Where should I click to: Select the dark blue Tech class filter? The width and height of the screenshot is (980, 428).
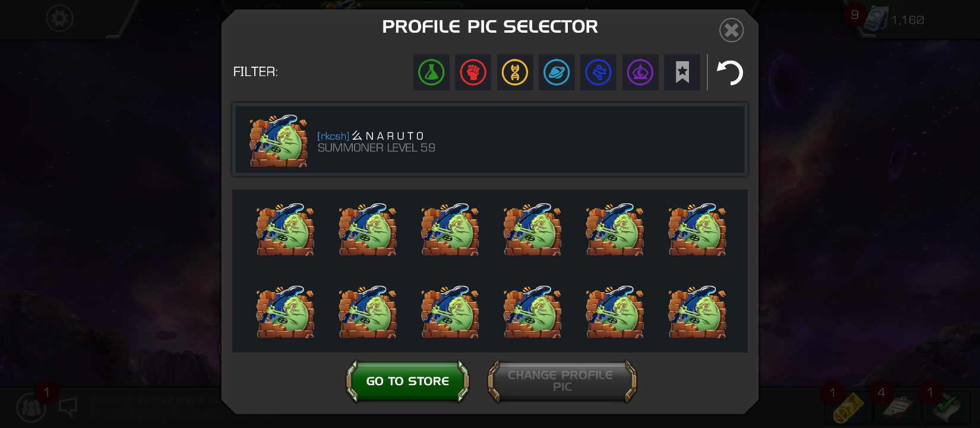pos(598,73)
